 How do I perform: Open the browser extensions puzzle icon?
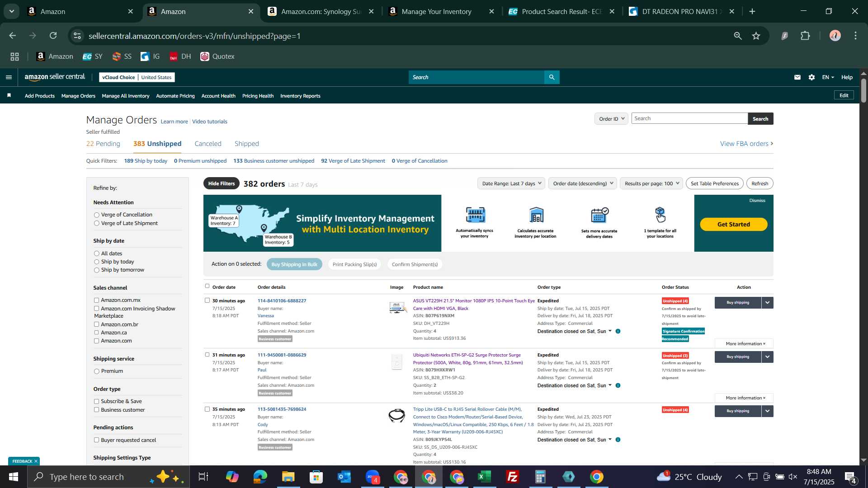[x=805, y=36]
